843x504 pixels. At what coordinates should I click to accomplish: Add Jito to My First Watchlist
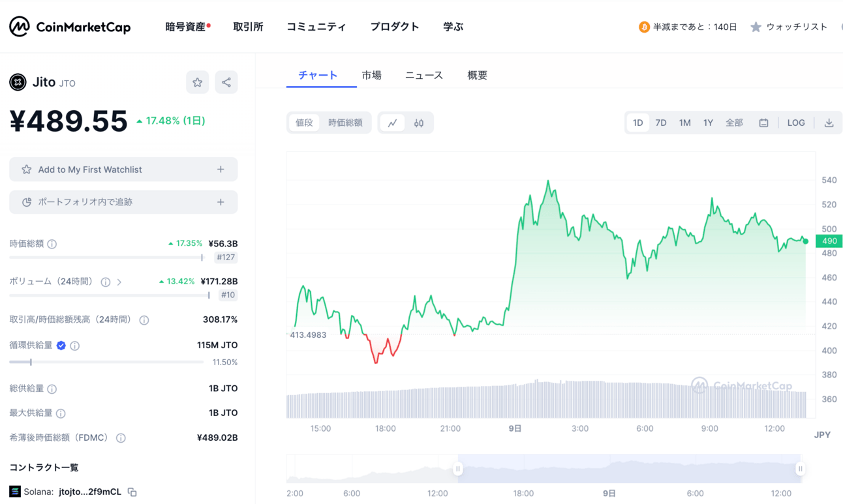(x=123, y=170)
